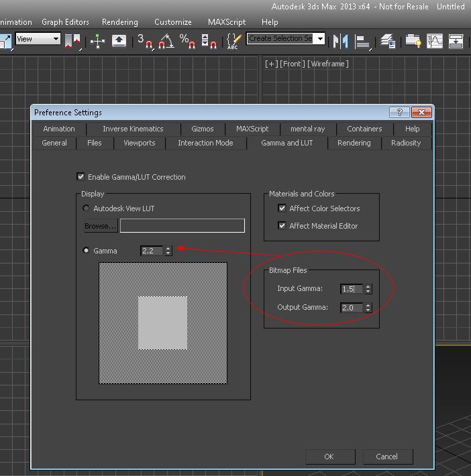Switch to the Containers tab
Viewport: 471px width, 476px height.
[364, 129]
